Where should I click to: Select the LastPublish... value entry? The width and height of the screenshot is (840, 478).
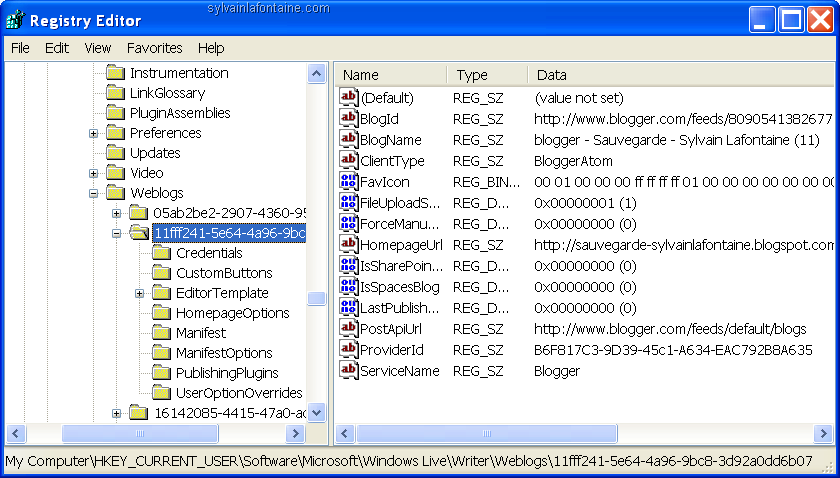tap(400, 308)
